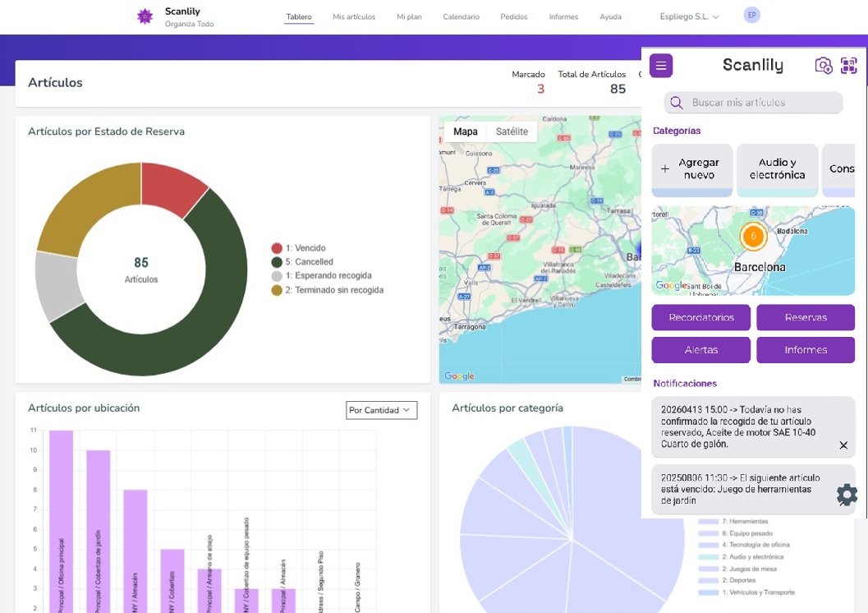Open the purple hamburger menu in Scanlily panel
Image resolution: width=868 pixels, height=613 pixels.
point(661,66)
